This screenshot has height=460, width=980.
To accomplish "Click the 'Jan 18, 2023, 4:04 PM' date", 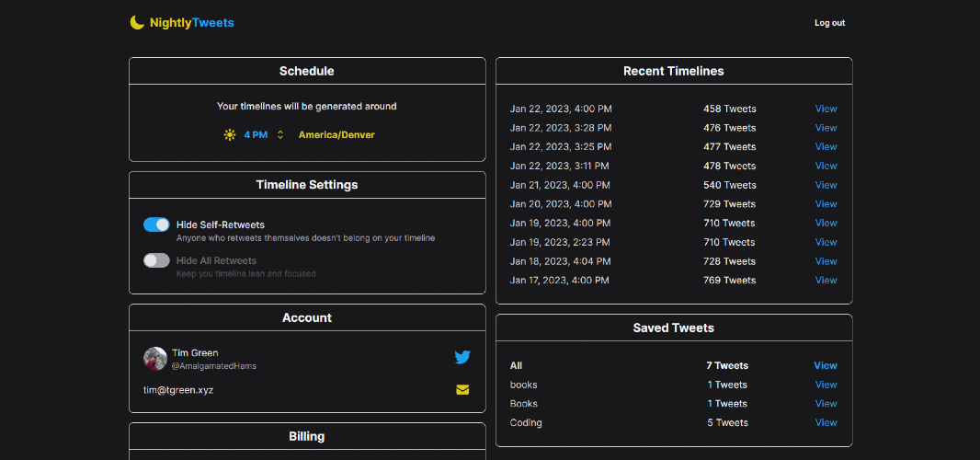I will 561,261.
